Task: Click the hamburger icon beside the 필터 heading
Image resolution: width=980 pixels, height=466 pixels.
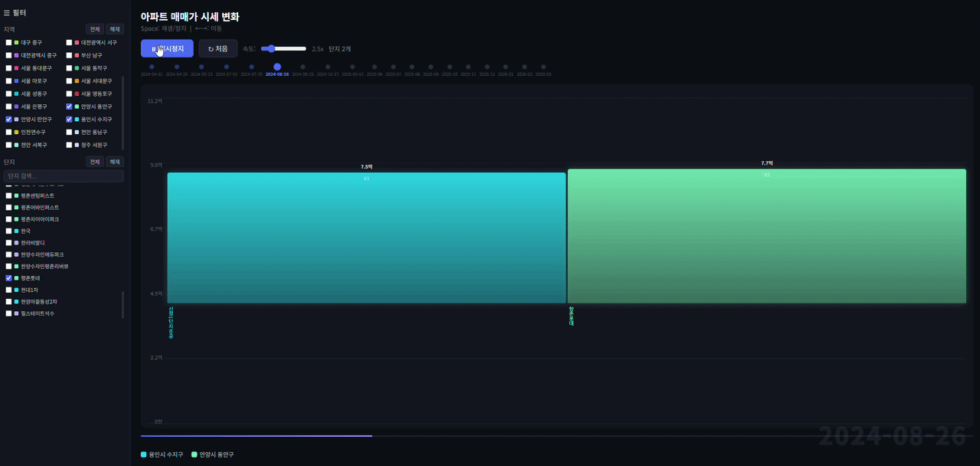Action: [7, 13]
